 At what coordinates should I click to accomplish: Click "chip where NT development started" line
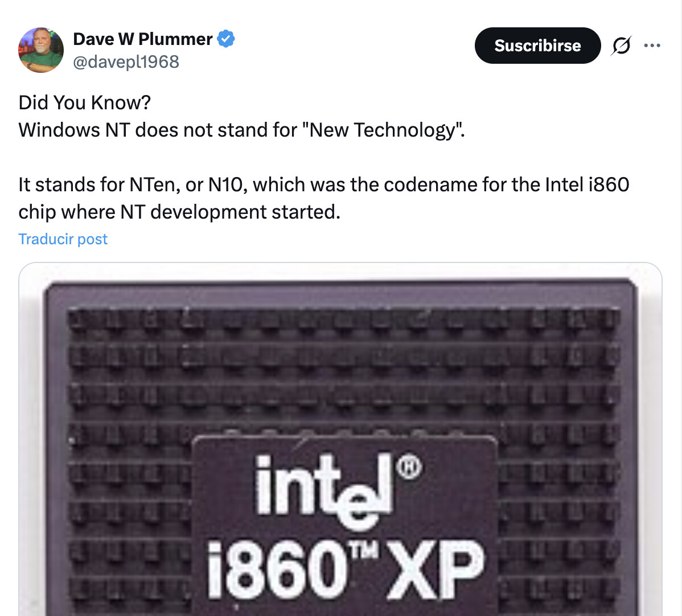click(x=179, y=212)
